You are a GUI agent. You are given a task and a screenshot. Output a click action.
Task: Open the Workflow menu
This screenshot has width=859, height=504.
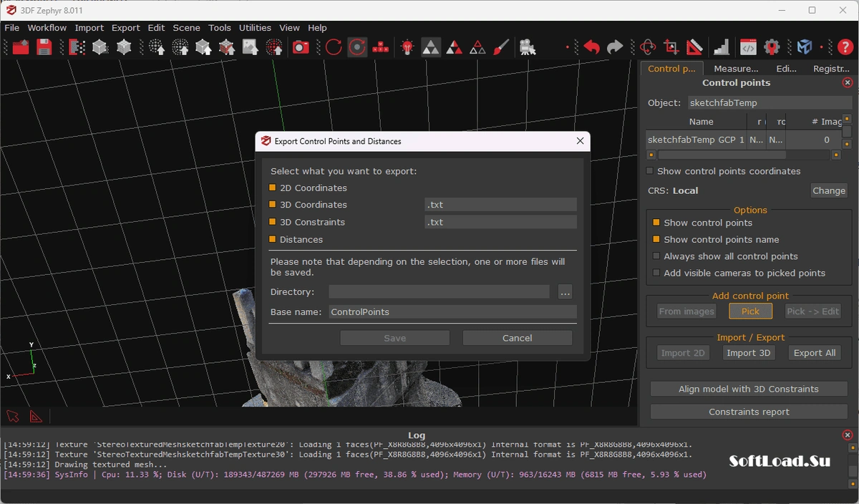coord(47,28)
